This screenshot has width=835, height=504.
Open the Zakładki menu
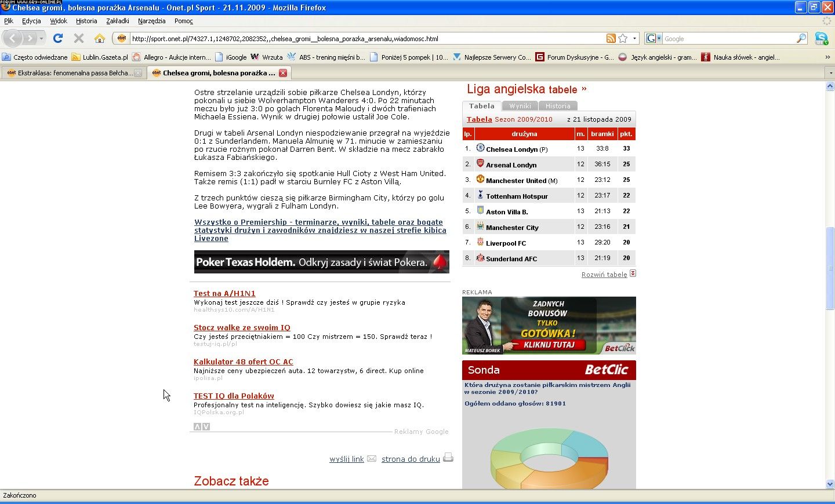point(118,21)
